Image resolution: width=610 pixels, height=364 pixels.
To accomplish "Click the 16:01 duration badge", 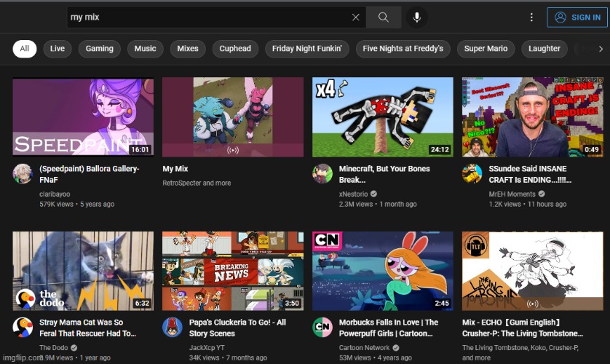I will tap(140, 150).
